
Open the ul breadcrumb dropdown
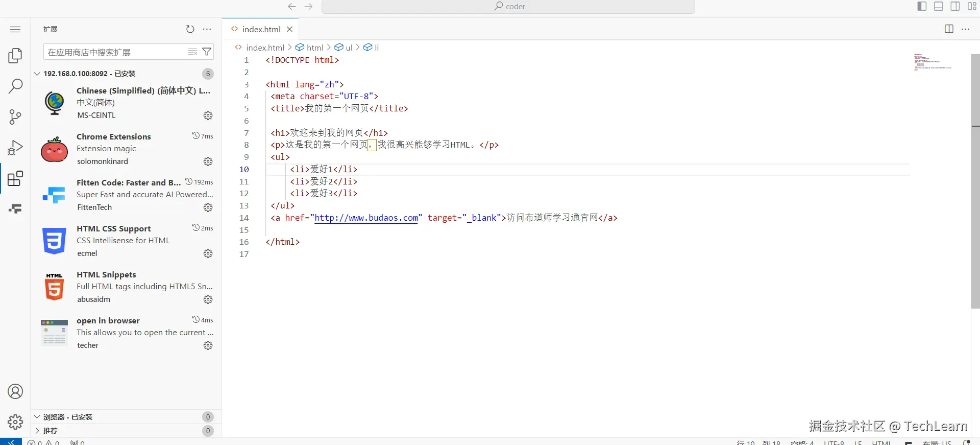(344, 48)
